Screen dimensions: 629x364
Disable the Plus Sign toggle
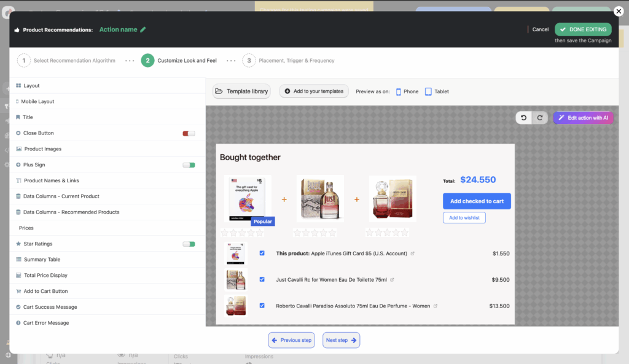189,165
